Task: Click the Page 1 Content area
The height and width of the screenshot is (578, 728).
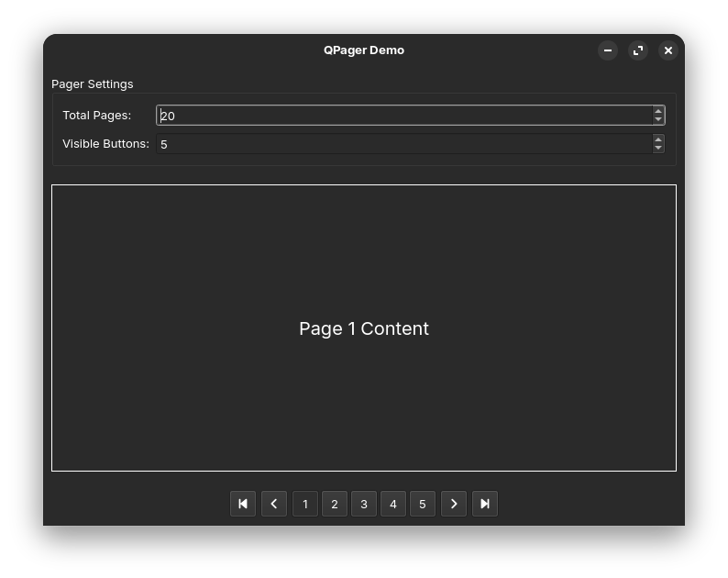Action: coord(364,328)
